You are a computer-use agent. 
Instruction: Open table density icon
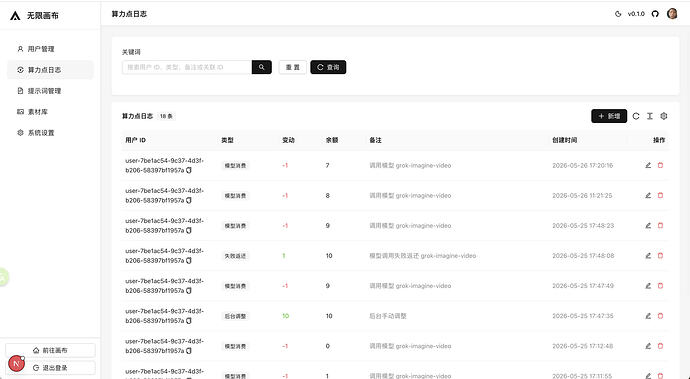650,116
